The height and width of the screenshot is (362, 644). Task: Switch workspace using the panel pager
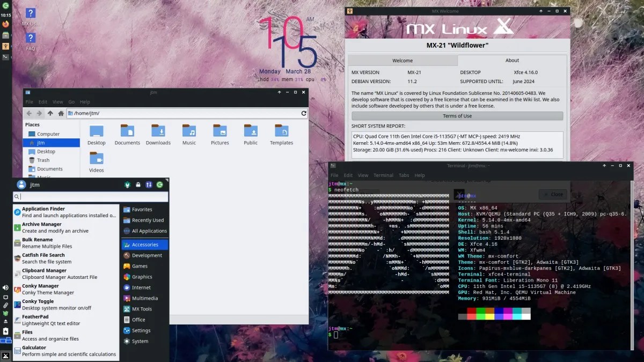pyautogui.click(x=5, y=340)
